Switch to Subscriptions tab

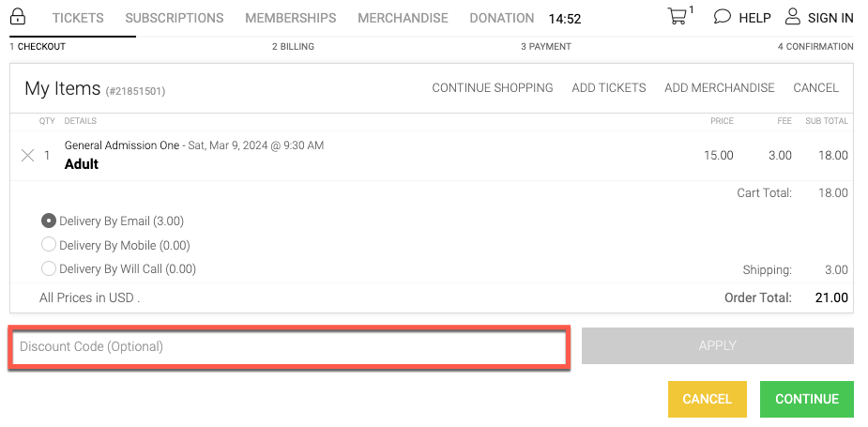click(x=175, y=18)
